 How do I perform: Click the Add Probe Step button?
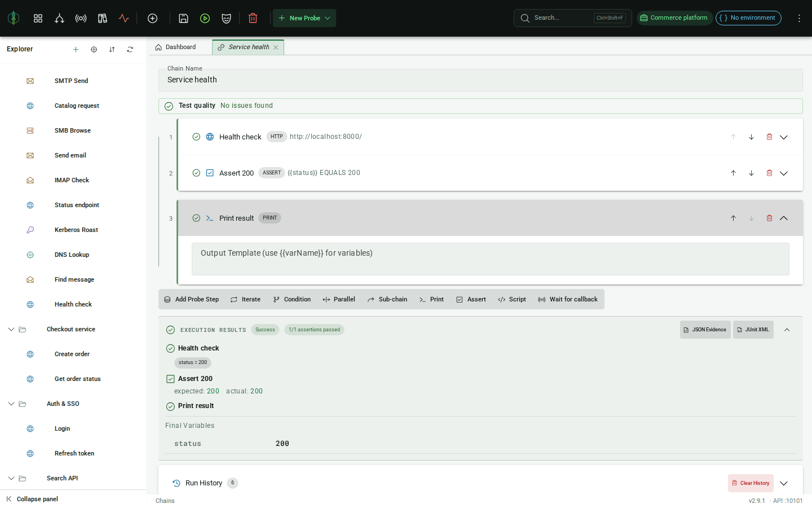(x=192, y=299)
